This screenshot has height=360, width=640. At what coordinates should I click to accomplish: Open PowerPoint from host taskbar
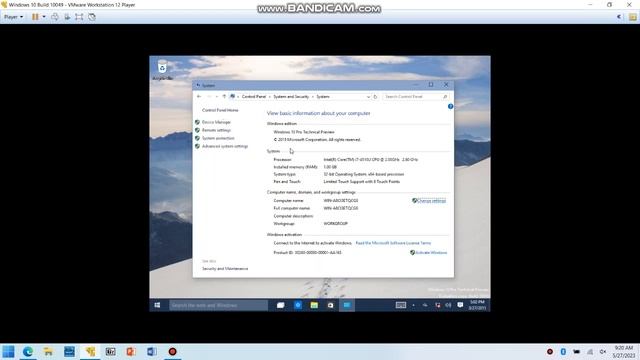coord(131,351)
